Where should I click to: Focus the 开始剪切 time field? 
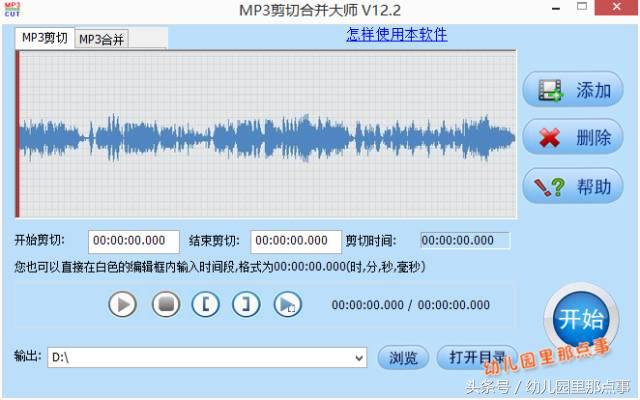[x=133, y=241]
